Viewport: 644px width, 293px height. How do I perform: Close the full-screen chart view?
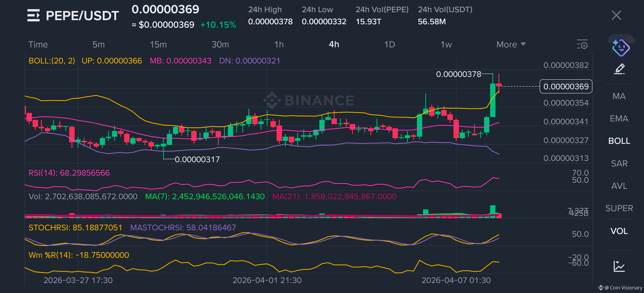[x=616, y=15]
